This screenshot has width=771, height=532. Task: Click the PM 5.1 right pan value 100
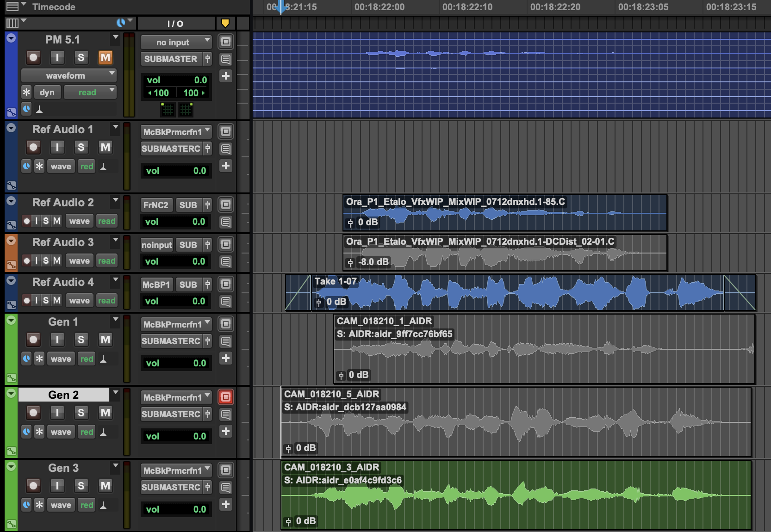tap(194, 93)
